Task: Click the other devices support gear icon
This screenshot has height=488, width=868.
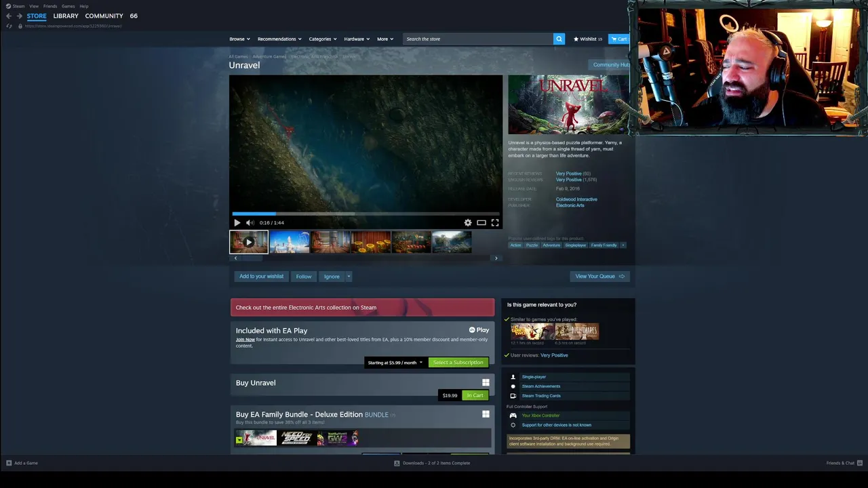Action: click(x=513, y=425)
